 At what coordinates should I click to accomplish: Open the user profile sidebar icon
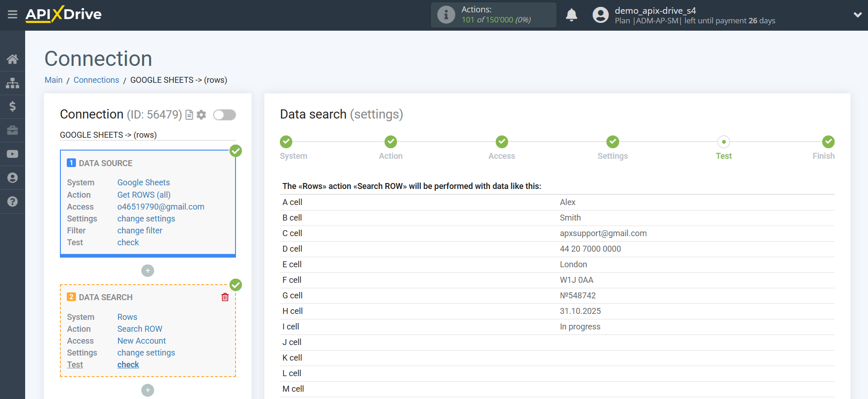point(12,178)
